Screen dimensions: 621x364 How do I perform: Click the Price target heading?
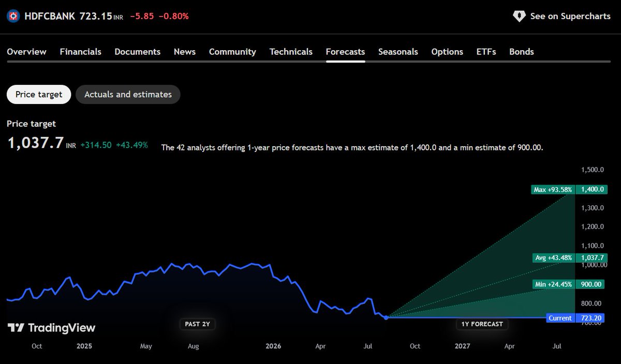pos(31,124)
